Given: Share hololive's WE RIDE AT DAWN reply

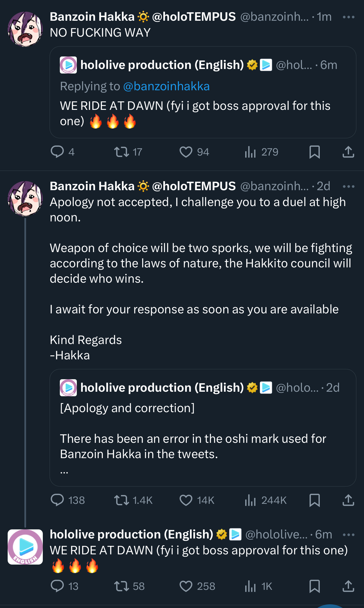Looking at the screenshot, I should coord(348,586).
